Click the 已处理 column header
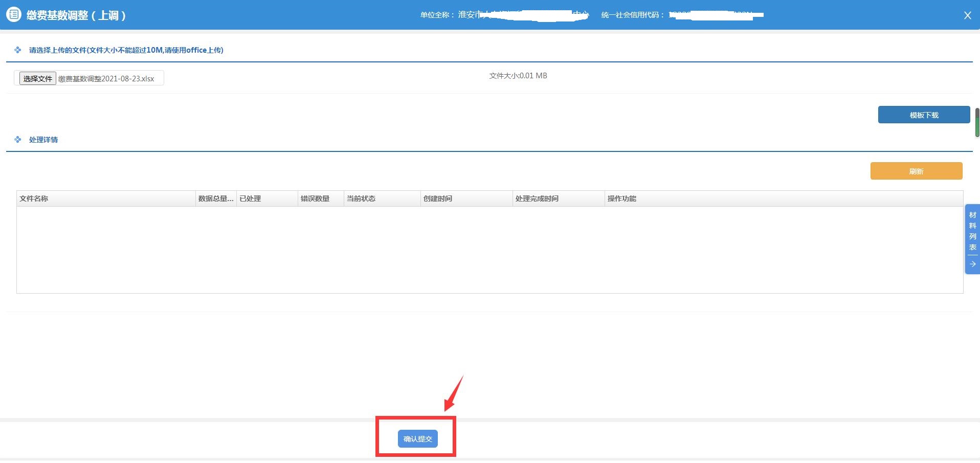This screenshot has height=463, width=980. click(250, 199)
